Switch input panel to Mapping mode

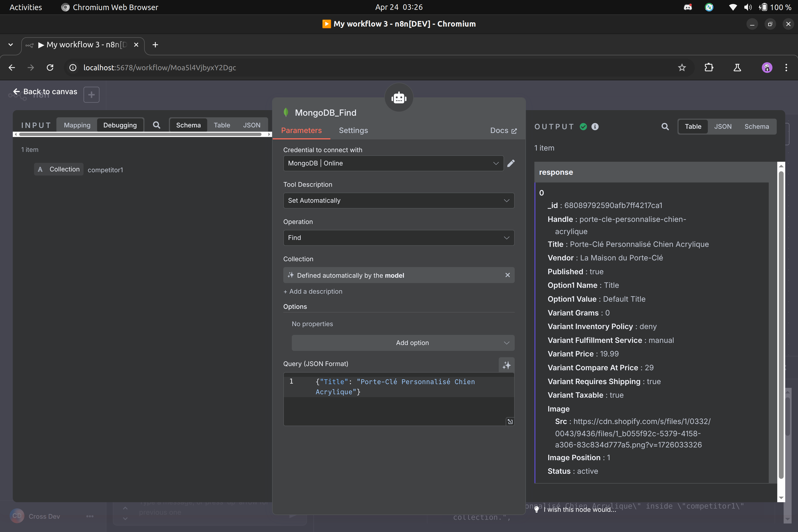pos(77,125)
